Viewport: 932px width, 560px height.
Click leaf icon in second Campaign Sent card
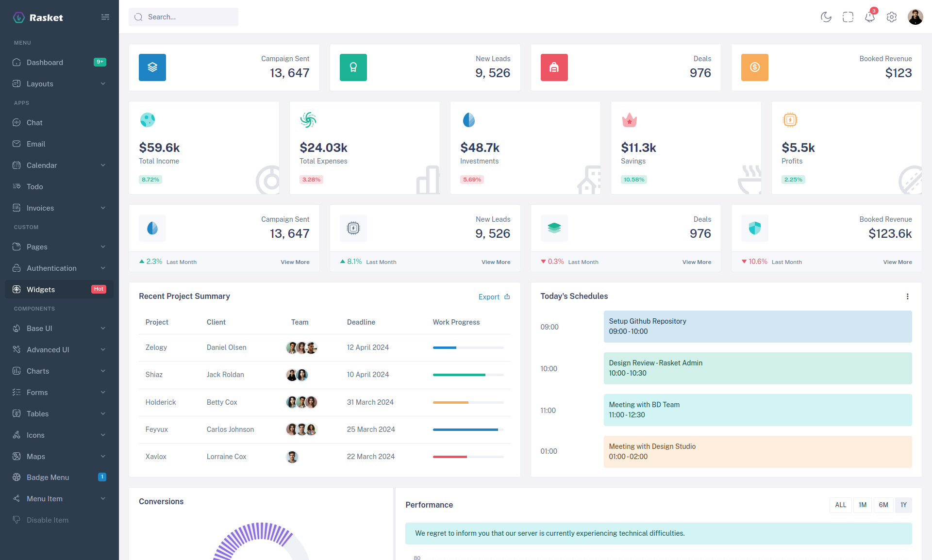[152, 228]
